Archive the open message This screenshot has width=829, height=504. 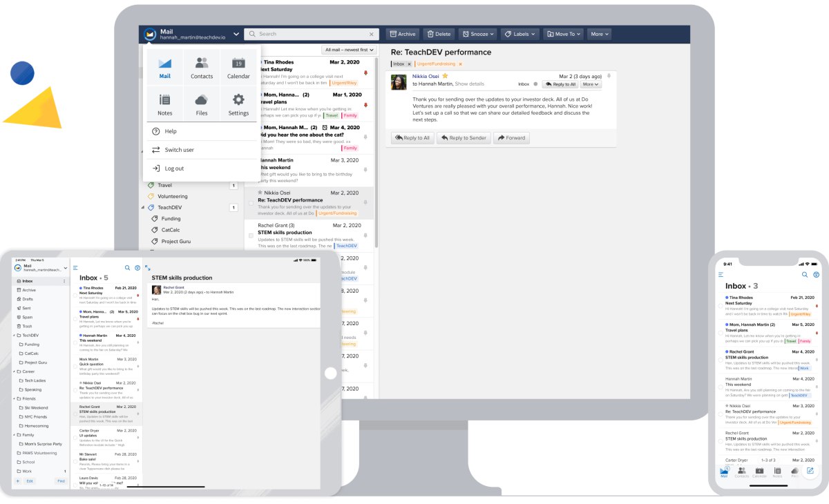tap(403, 34)
